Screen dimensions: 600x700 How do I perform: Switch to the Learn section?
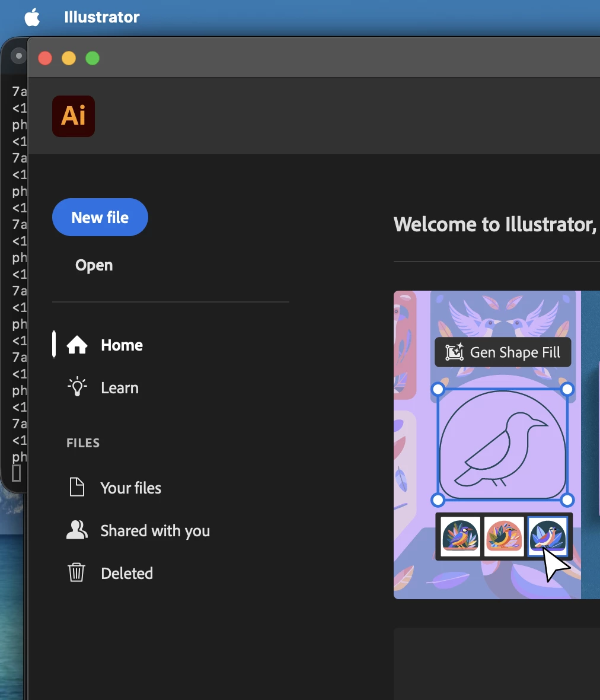tap(120, 388)
